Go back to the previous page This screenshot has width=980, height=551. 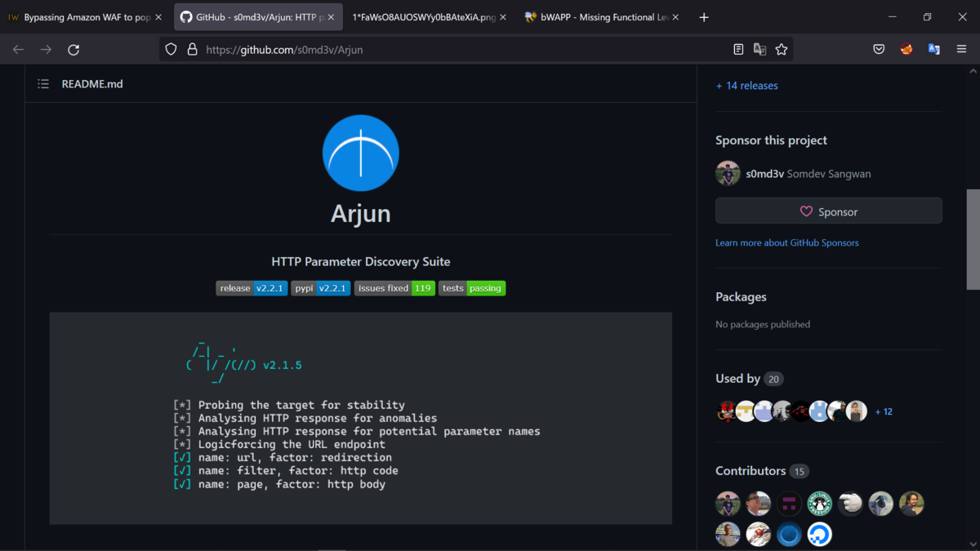click(18, 49)
